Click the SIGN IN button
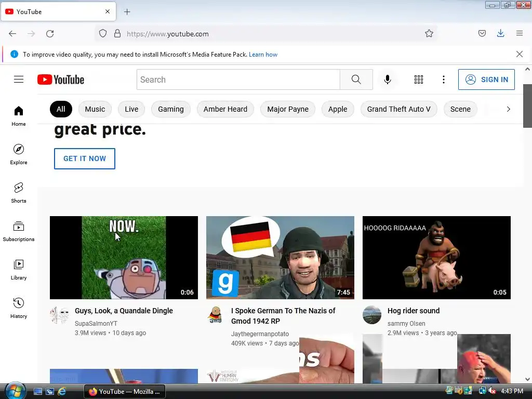This screenshot has height=399, width=532. click(486, 79)
